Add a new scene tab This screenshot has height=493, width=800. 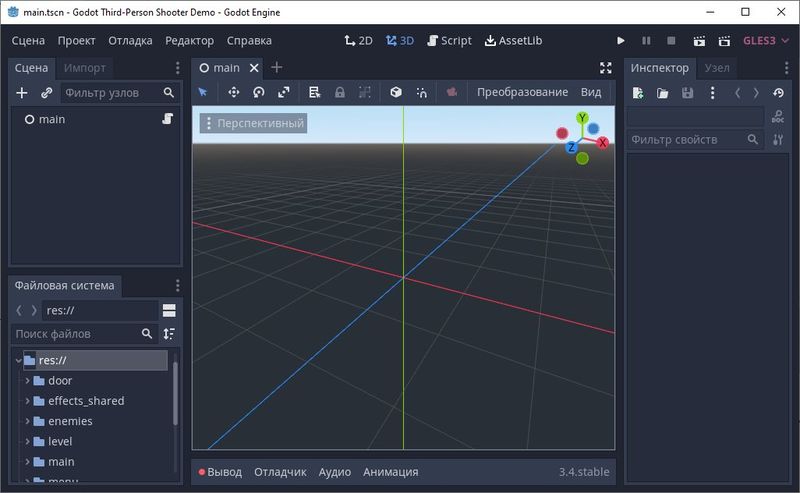pyautogui.click(x=277, y=67)
